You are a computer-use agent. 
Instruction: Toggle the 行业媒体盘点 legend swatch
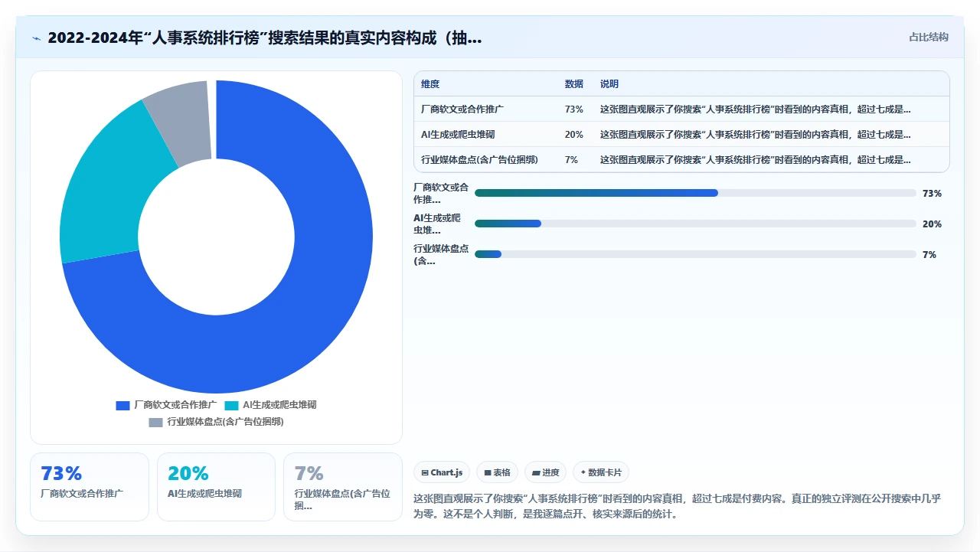pyautogui.click(x=155, y=422)
